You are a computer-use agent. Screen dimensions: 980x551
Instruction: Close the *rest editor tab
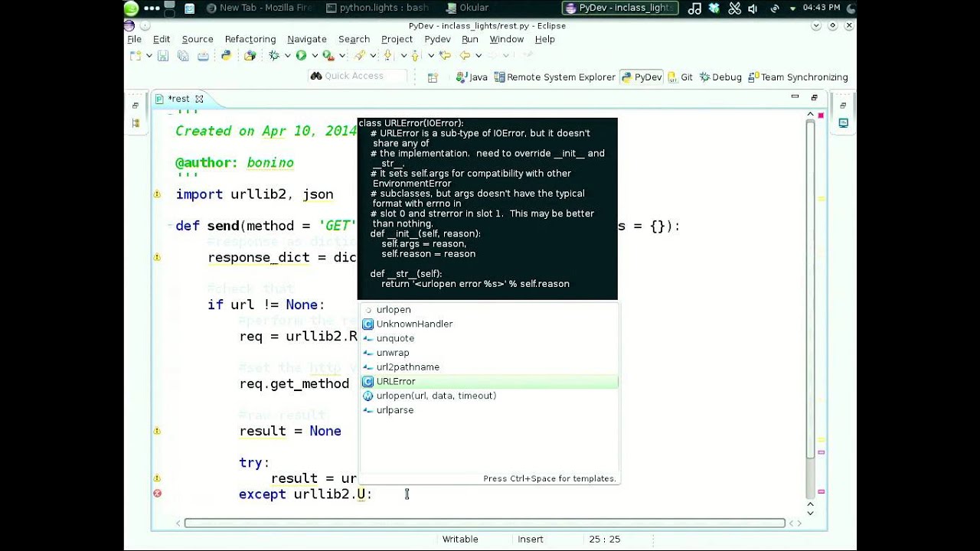199,99
